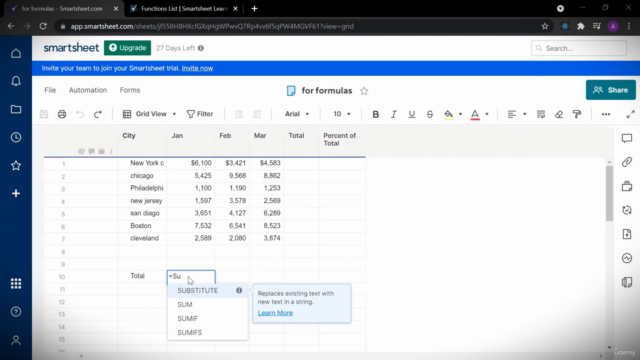
Task: Open Recents clock icon in sidebar
Action: 16,137
